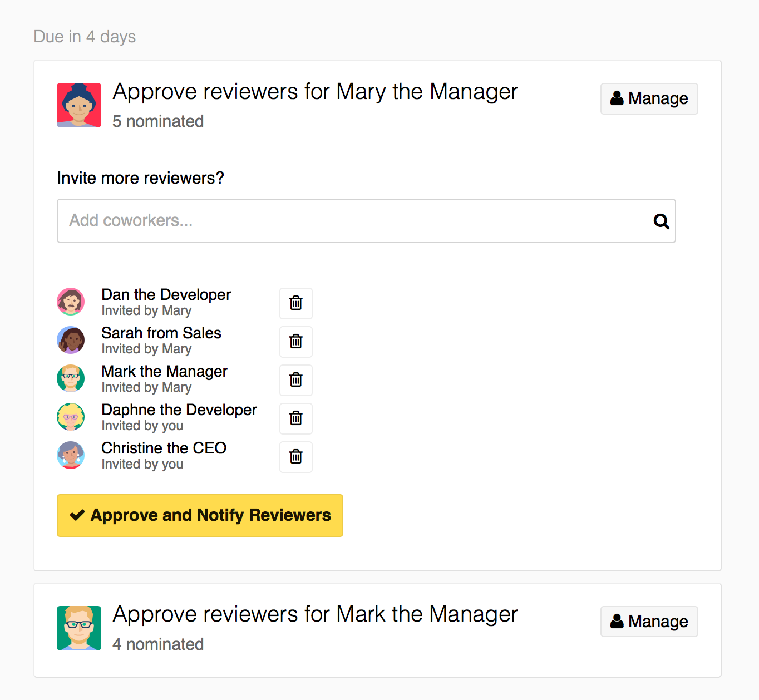Remove Daphne the Developer from list
The image size is (759, 700).
(295, 418)
